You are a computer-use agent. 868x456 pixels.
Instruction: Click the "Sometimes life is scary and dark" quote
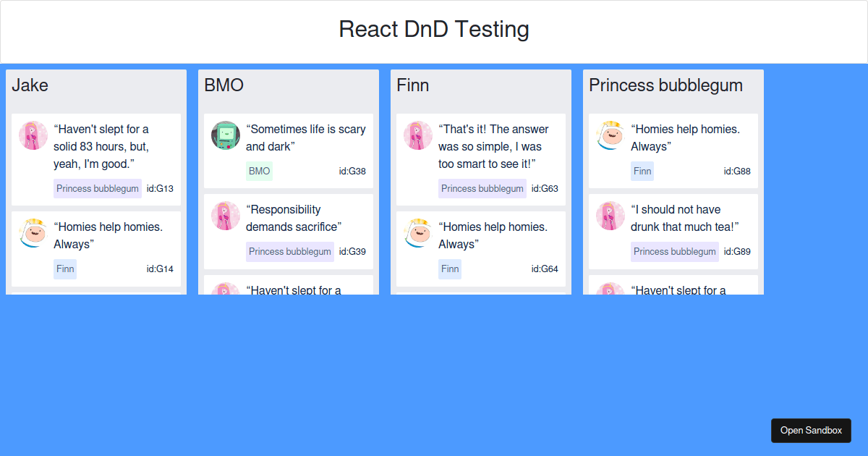[306, 138]
